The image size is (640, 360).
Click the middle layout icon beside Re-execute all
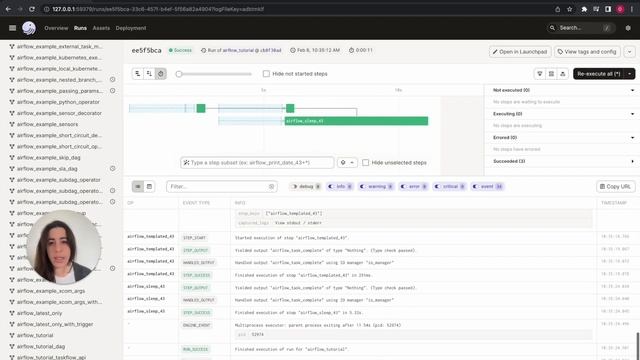pyautogui.click(x=551, y=73)
